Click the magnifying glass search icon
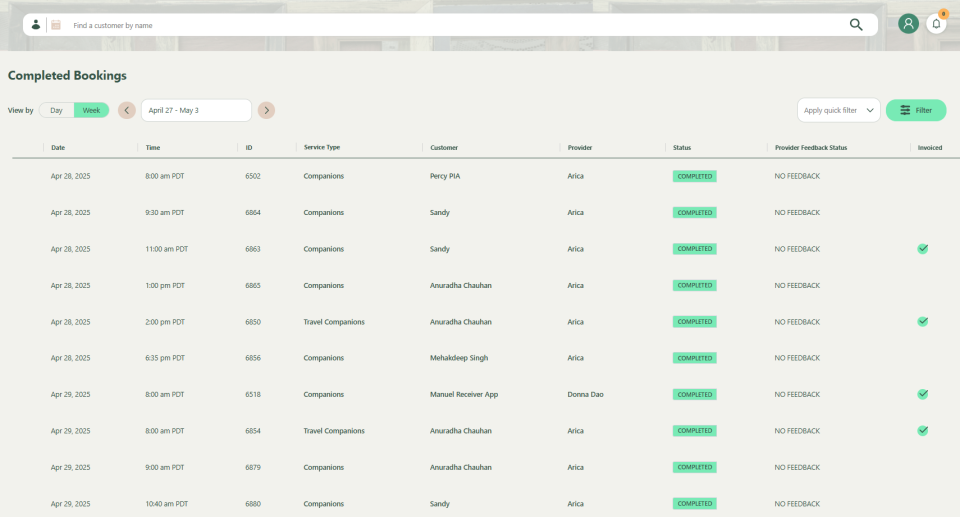The height and width of the screenshot is (517, 960). pos(856,25)
